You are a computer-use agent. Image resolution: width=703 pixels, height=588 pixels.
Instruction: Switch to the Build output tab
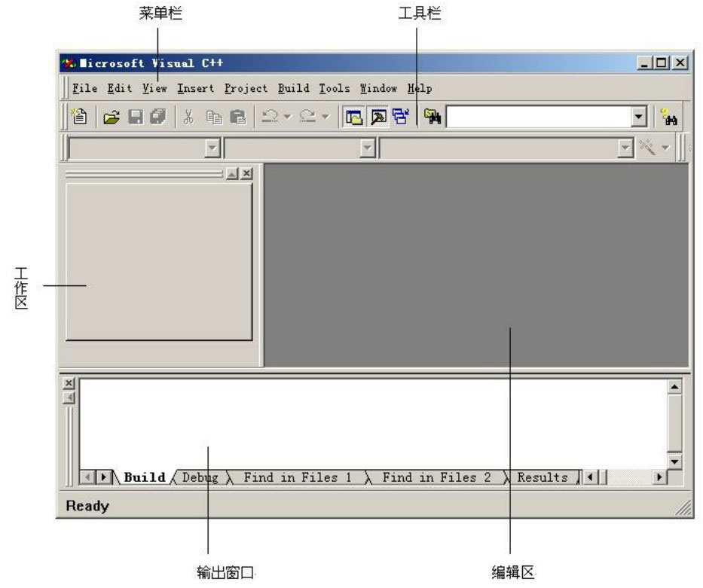coord(145,477)
